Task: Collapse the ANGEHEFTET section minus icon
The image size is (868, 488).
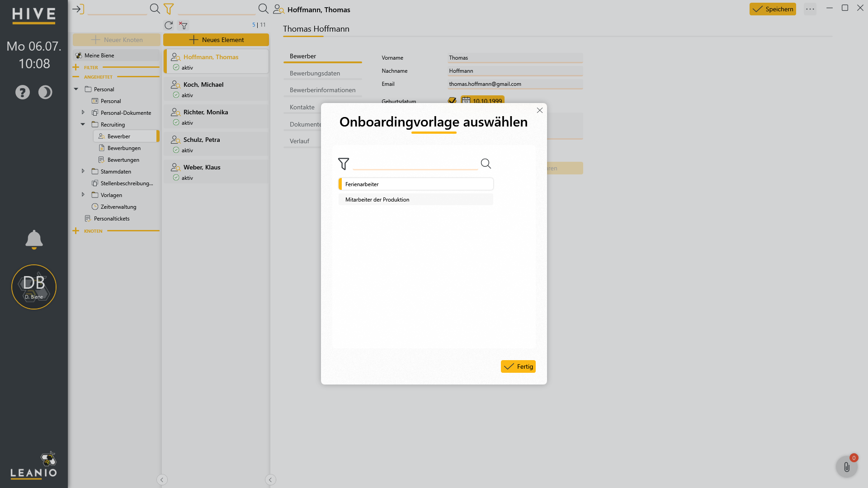Action: point(75,77)
